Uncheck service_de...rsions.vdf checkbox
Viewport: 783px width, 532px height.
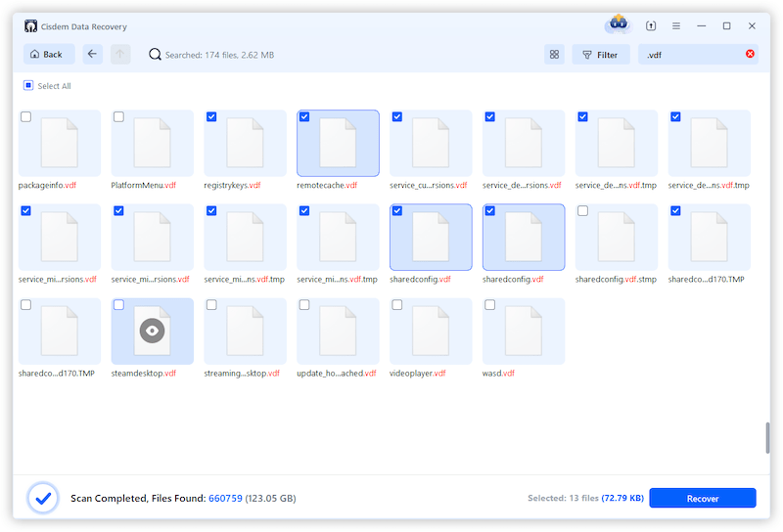pos(490,116)
